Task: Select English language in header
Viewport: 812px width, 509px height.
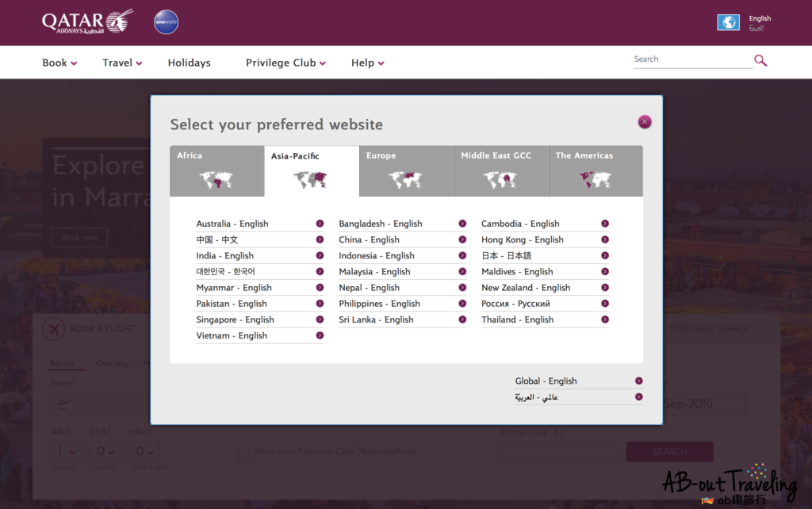Action: [x=760, y=18]
